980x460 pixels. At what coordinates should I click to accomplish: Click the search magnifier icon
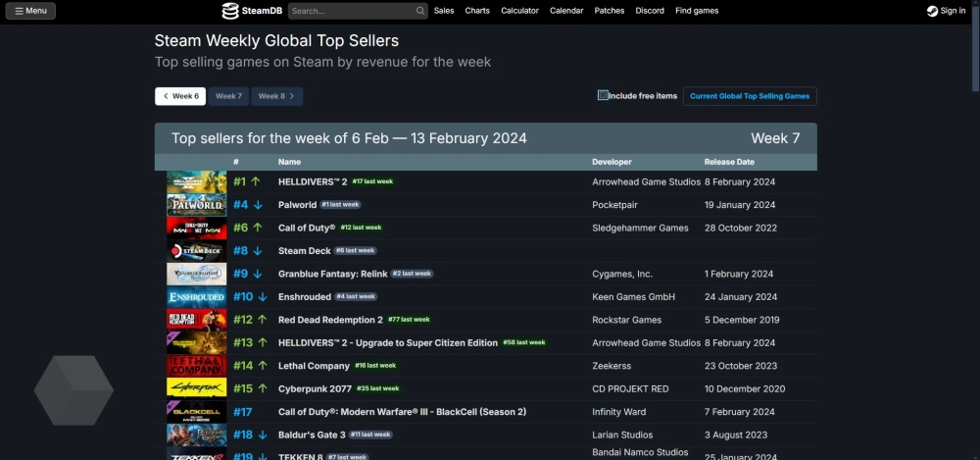point(420,11)
